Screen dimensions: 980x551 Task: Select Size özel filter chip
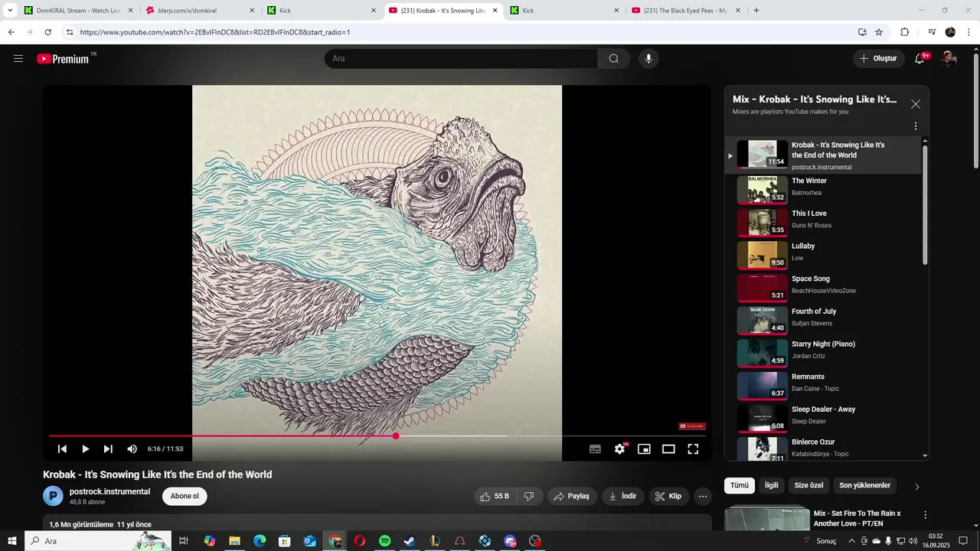tap(808, 485)
